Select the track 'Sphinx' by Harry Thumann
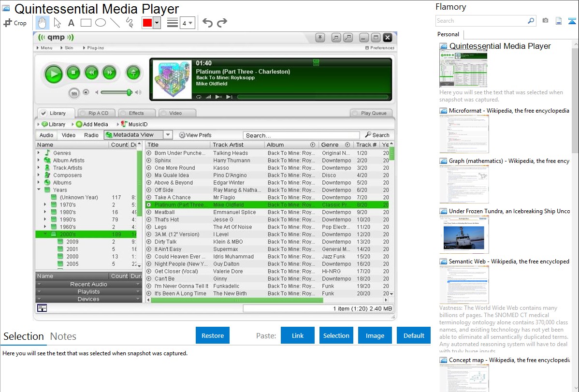579x392 pixels. (x=268, y=160)
